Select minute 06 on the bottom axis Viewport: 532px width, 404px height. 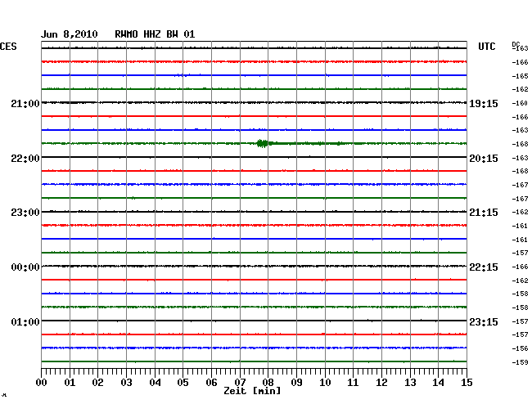point(211,383)
